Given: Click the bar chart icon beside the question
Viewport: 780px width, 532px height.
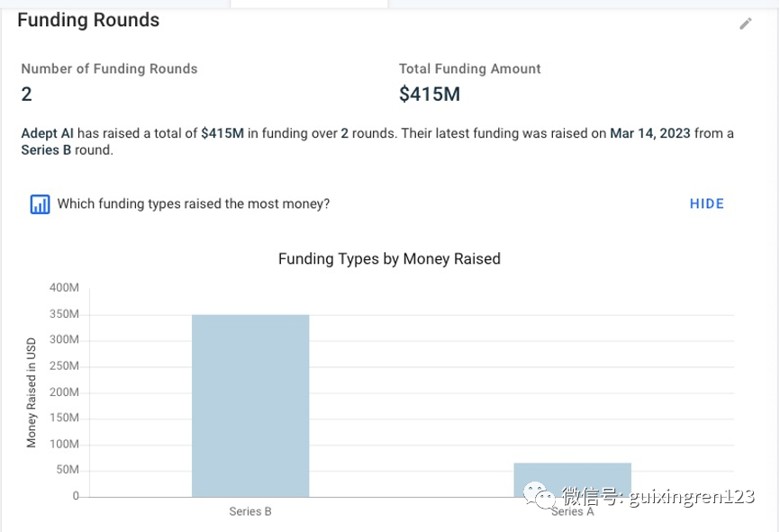Looking at the screenshot, I should 40,204.
